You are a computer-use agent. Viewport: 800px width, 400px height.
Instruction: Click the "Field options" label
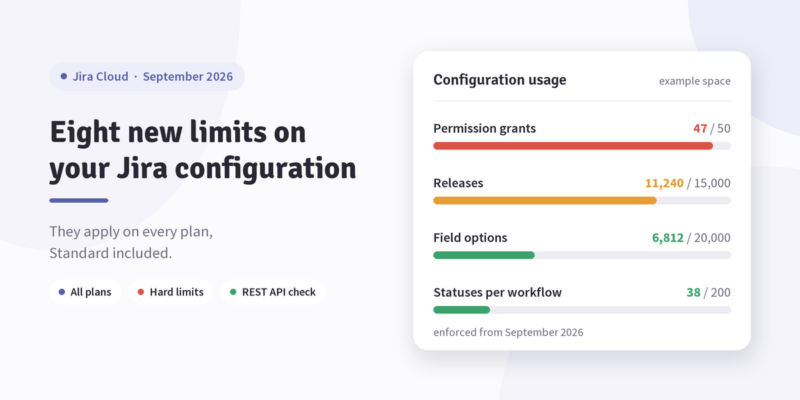click(470, 238)
